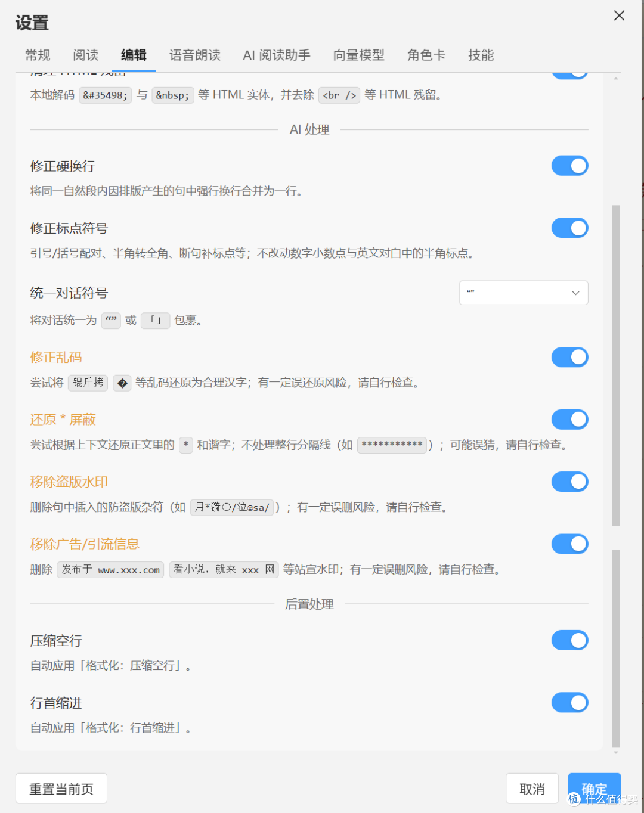Click the 移除广告/引流信息 label
This screenshot has height=813, width=644.
pyautogui.click(x=85, y=544)
